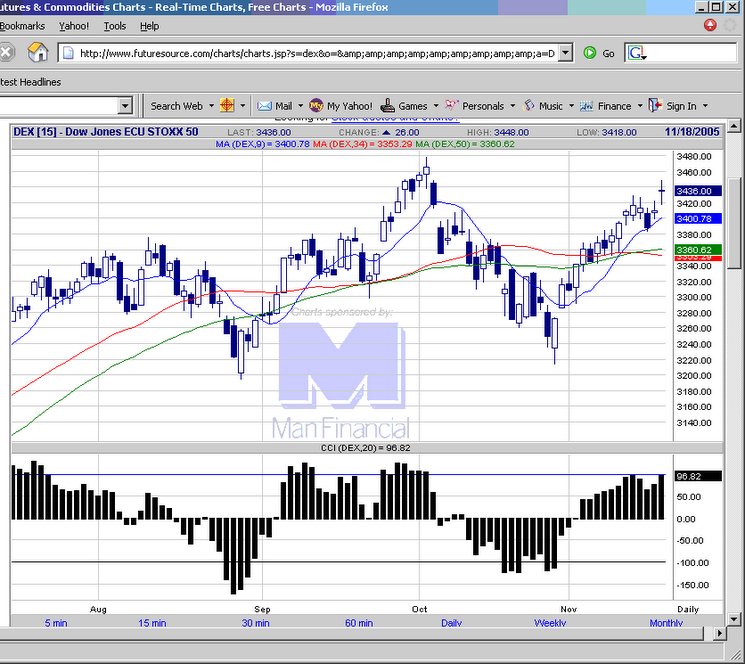The width and height of the screenshot is (745, 664).
Task: Click the Yahoo toolbar crosshair icon
Action: click(227, 105)
